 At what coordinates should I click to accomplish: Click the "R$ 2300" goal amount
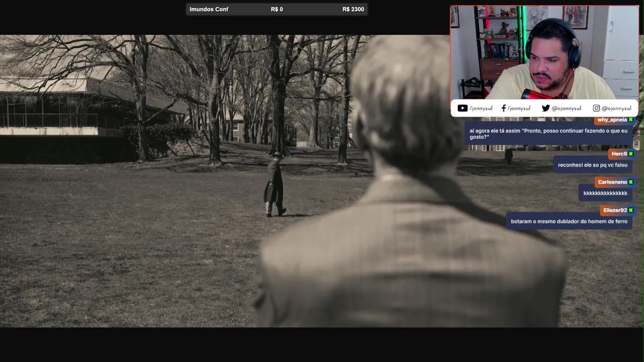[x=353, y=9]
